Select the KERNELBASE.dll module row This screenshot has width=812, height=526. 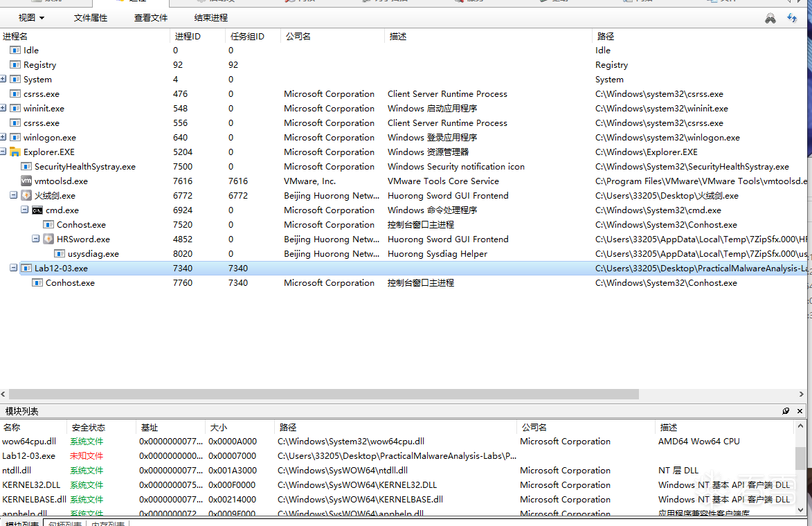click(x=397, y=500)
